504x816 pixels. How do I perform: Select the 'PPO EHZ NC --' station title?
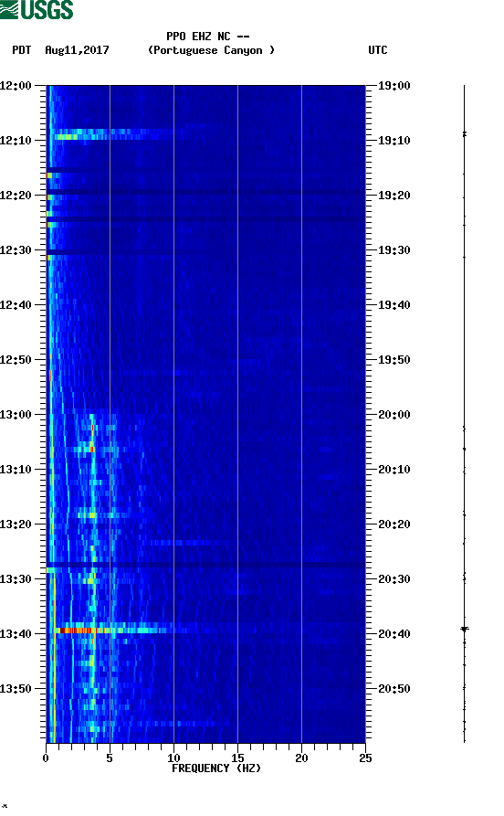coord(207,37)
